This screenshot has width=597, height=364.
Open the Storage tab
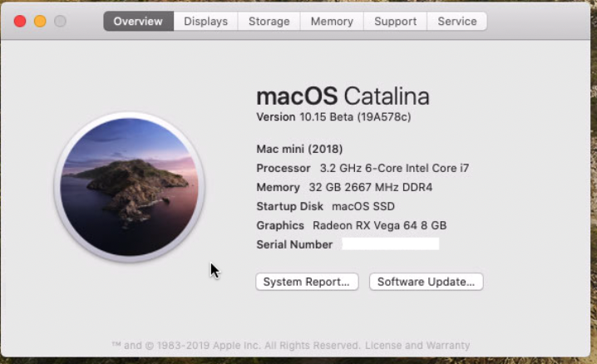[269, 22]
